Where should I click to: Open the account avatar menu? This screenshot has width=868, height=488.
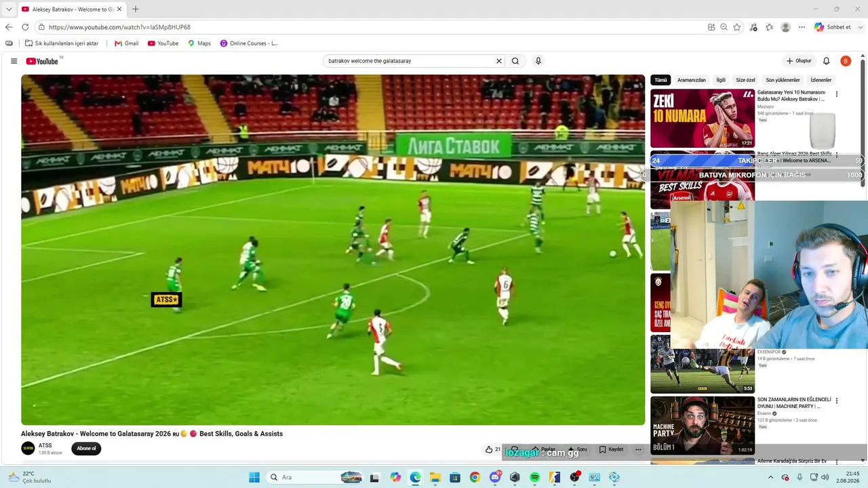[846, 61]
